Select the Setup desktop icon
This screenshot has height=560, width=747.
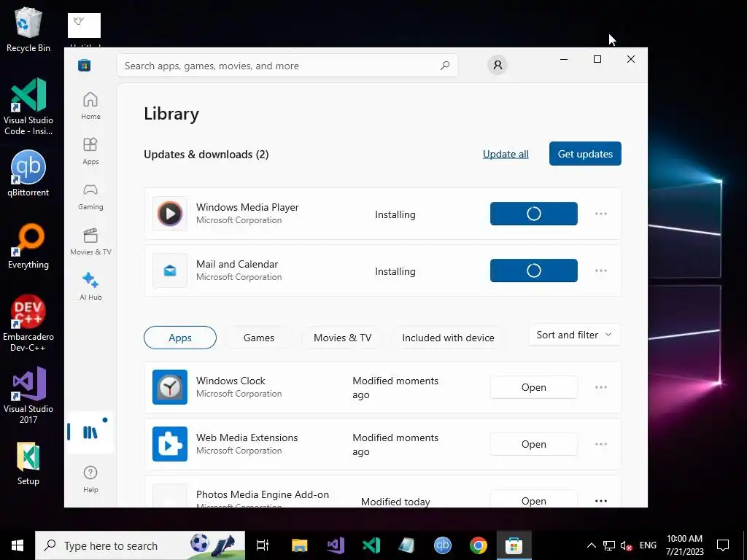pos(28,464)
